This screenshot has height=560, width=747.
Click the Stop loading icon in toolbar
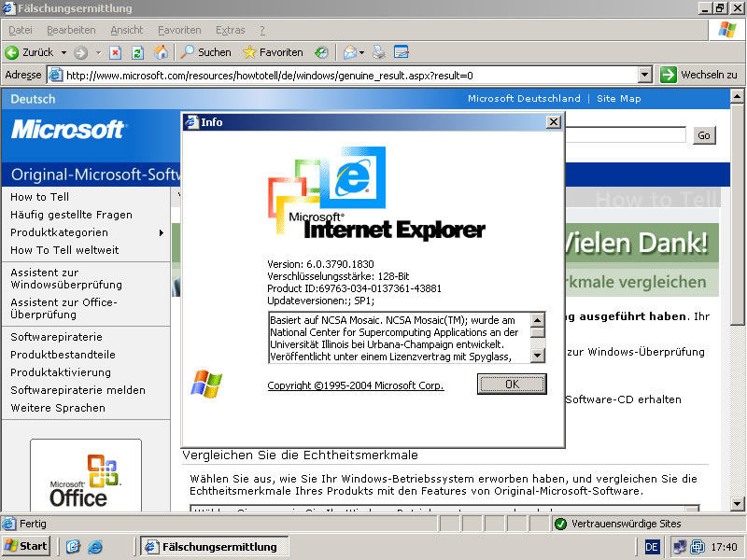[116, 52]
